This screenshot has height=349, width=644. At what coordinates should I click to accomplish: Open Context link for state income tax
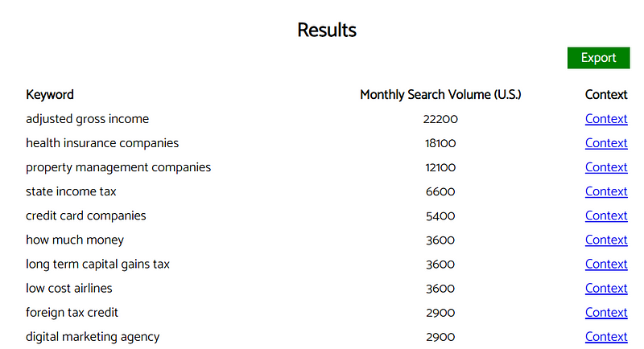coord(606,191)
